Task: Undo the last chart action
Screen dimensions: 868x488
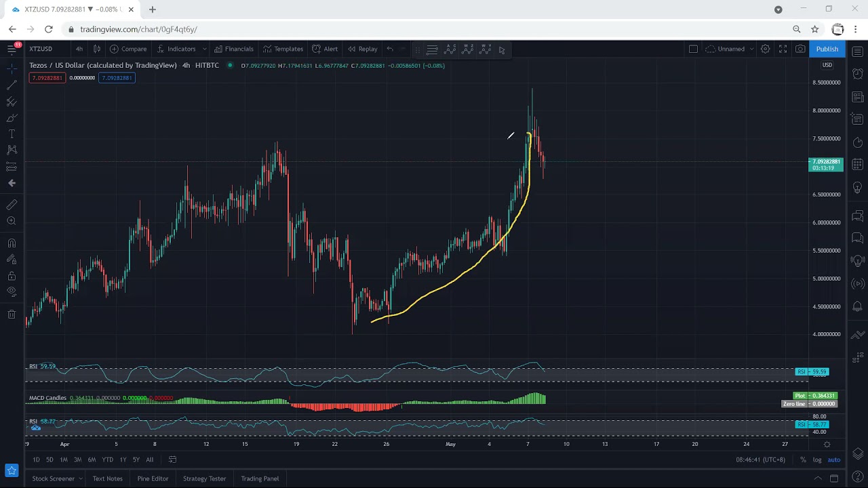Action: 390,49
